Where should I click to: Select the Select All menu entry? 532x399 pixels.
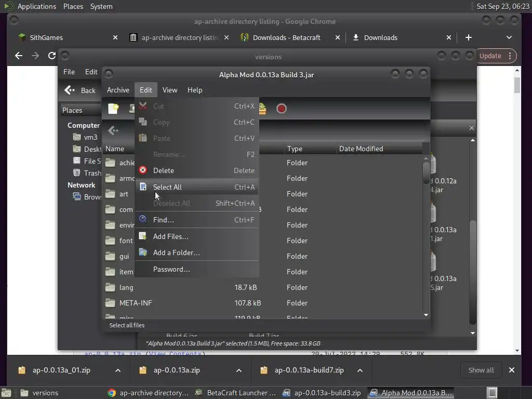point(197,187)
